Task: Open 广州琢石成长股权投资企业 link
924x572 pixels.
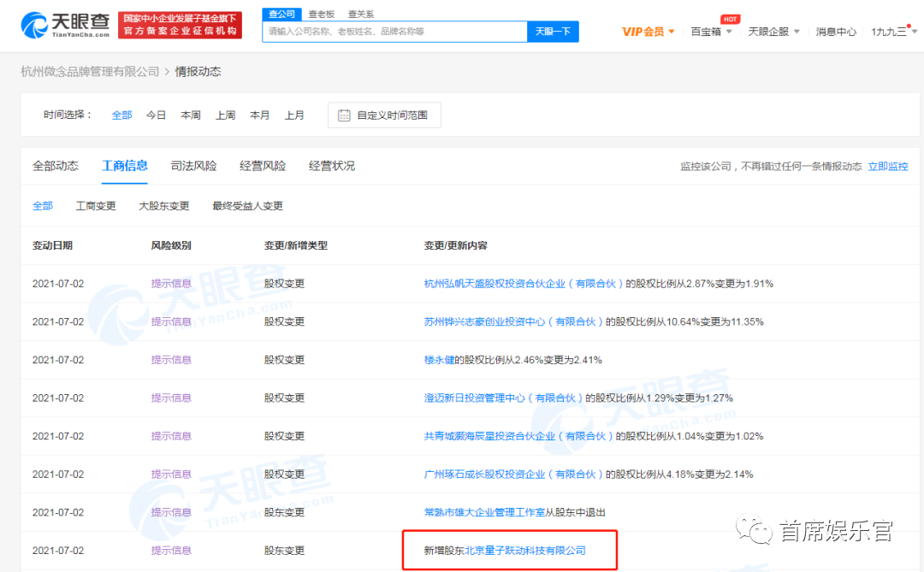Action: pyautogui.click(x=513, y=475)
